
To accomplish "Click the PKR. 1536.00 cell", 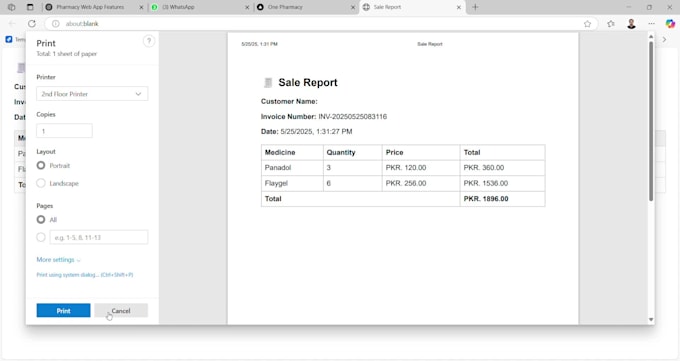I will tap(502, 183).
